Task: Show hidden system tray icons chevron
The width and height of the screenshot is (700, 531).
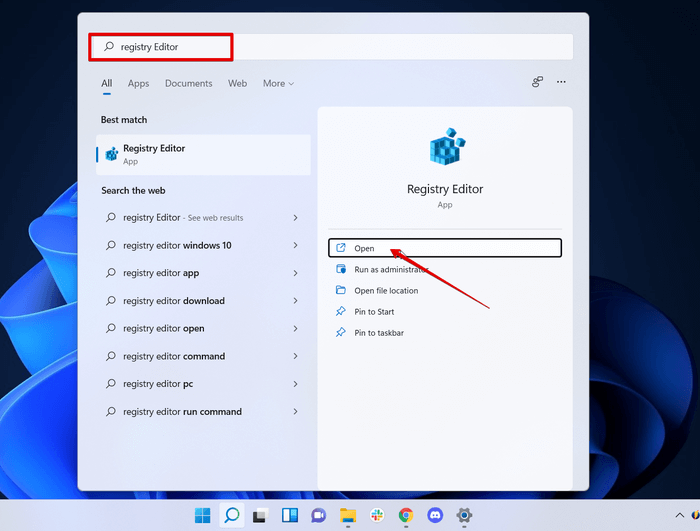Action: coord(679,515)
